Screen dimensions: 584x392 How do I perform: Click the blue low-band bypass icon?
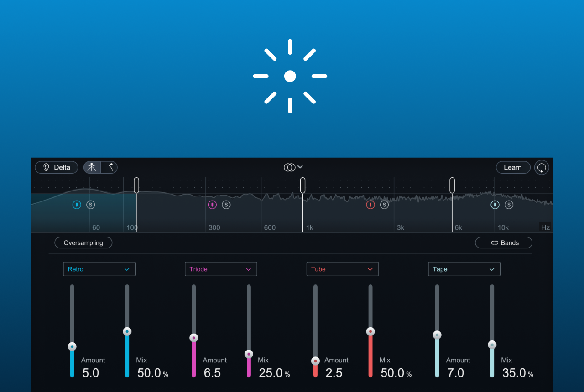pos(77,205)
